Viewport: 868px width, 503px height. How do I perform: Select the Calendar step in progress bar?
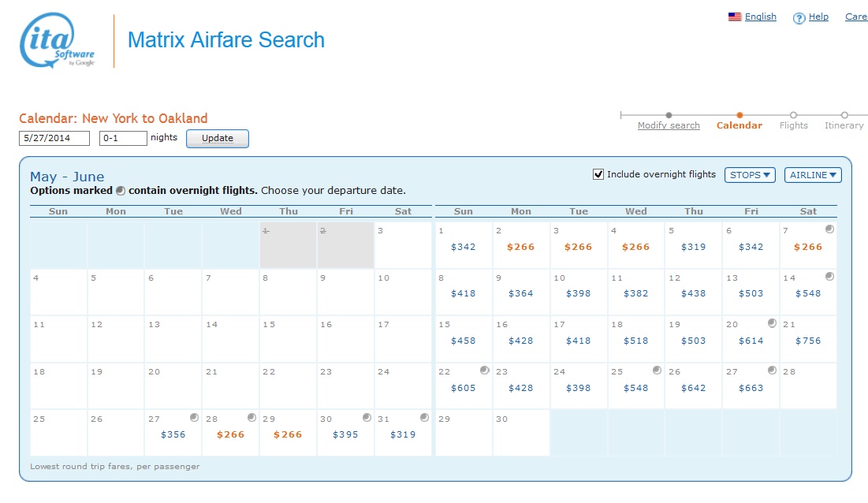739,125
